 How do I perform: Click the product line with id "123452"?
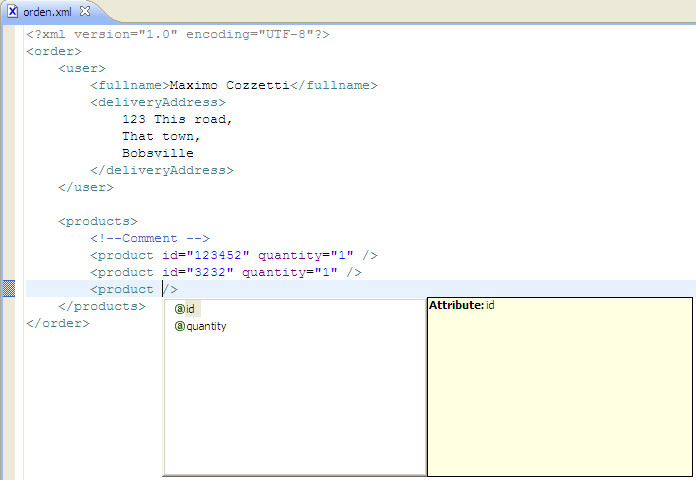(x=234, y=255)
